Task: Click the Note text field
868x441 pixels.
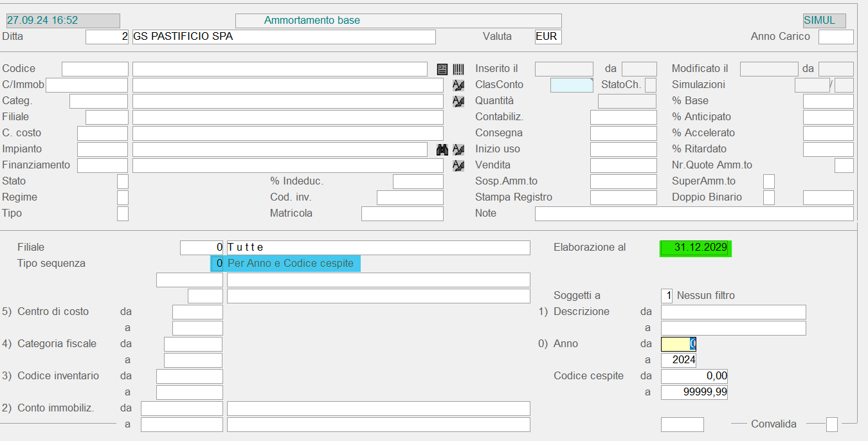Action: (x=694, y=213)
